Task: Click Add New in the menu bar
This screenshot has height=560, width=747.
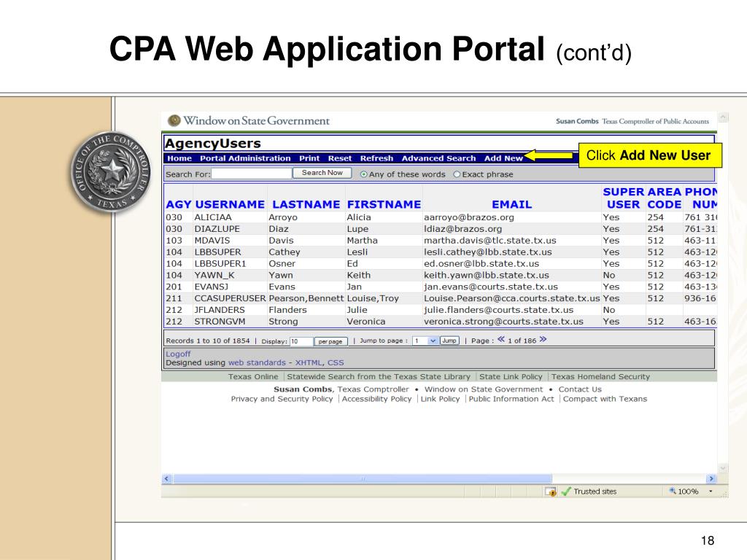Action: tap(503, 158)
